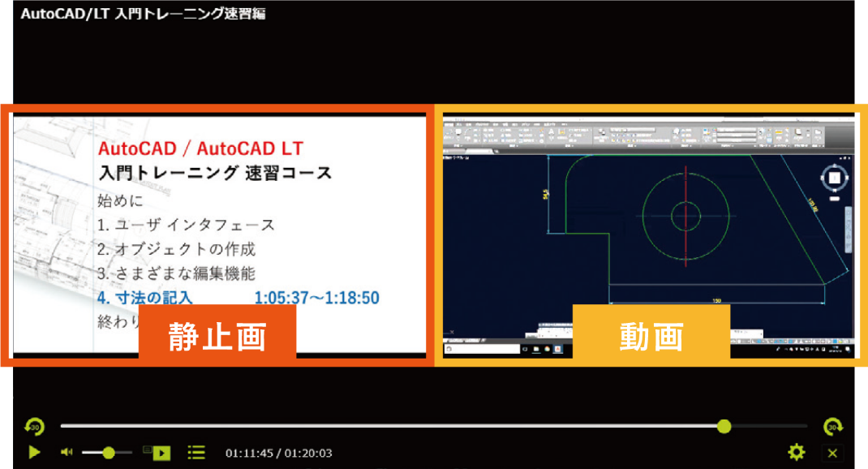Image resolution: width=868 pixels, height=469 pixels.
Task: Start playback with the play button
Action: [x=34, y=453]
